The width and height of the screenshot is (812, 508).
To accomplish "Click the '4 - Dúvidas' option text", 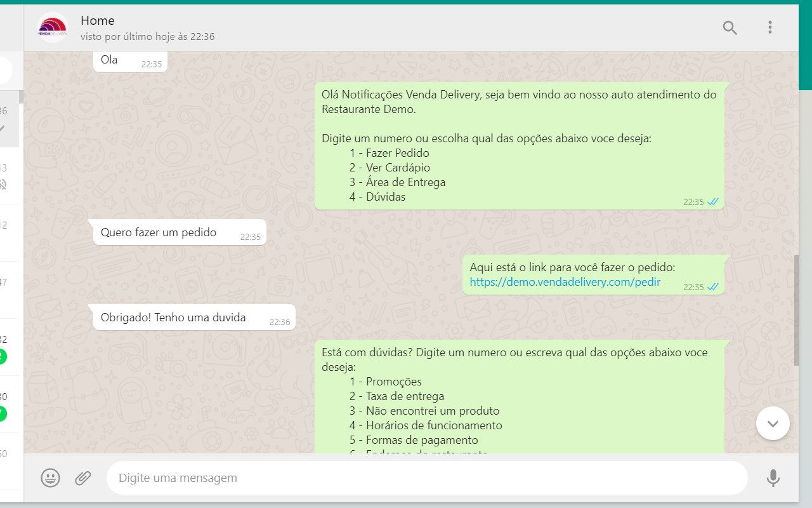I will point(377,197).
